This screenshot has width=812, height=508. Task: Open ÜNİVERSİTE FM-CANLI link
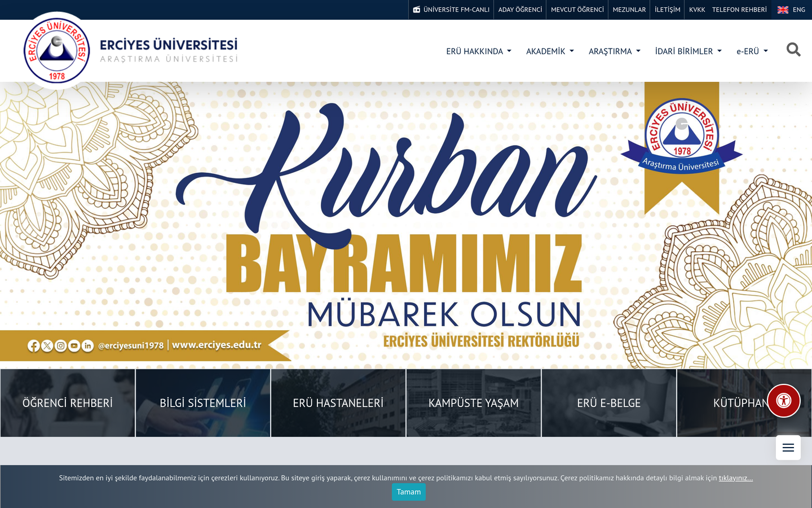coord(451,10)
